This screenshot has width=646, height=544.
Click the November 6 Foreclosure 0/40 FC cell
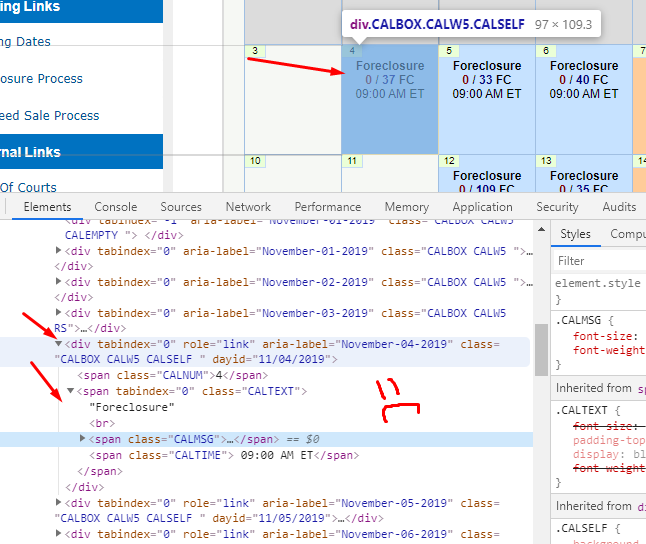584,99
